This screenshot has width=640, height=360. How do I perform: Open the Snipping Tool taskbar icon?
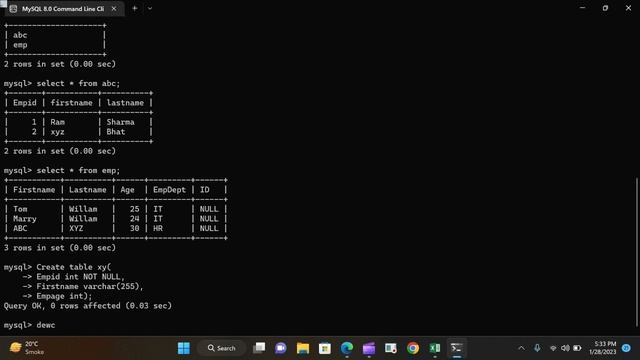(391, 348)
